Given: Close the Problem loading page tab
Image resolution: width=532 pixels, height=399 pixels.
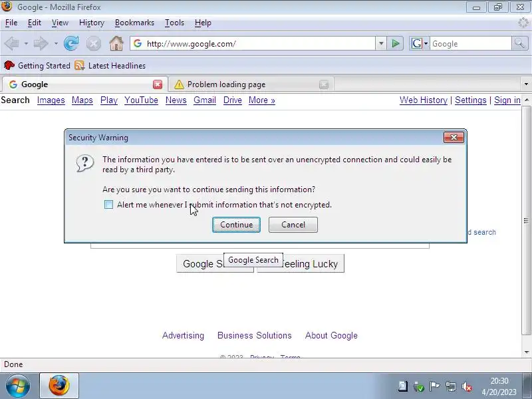Looking at the screenshot, I should [x=324, y=84].
